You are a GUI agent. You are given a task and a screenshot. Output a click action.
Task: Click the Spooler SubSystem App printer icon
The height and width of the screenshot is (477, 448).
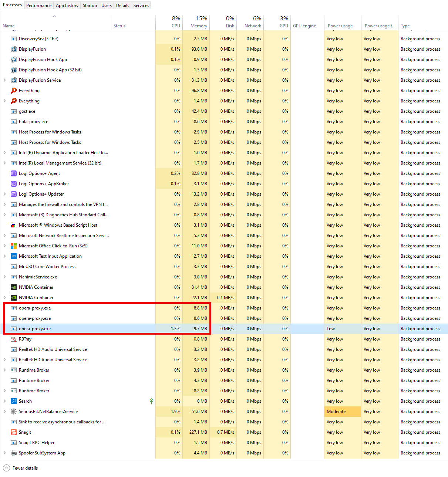(14, 453)
